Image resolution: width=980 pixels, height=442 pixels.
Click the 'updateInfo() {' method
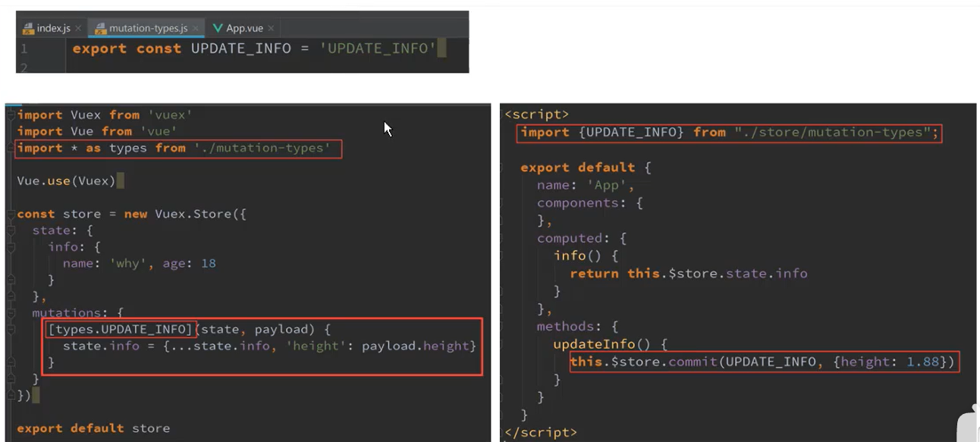pos(611,344)
